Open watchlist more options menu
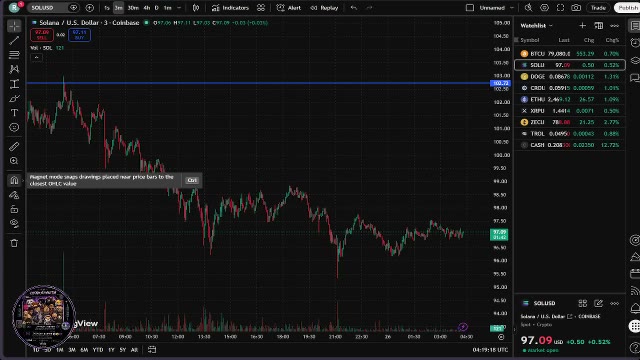The image size is (640, 360). 614,26
